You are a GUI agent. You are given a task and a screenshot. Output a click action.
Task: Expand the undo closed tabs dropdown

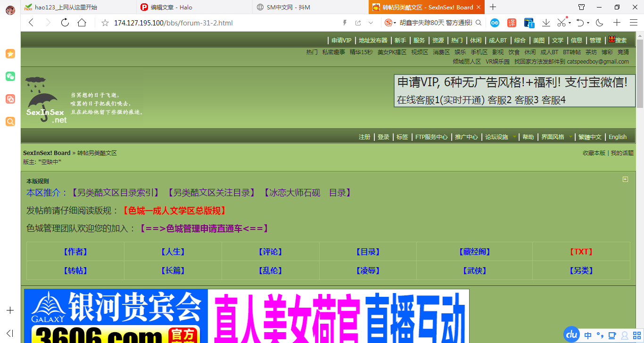(588, 23)
